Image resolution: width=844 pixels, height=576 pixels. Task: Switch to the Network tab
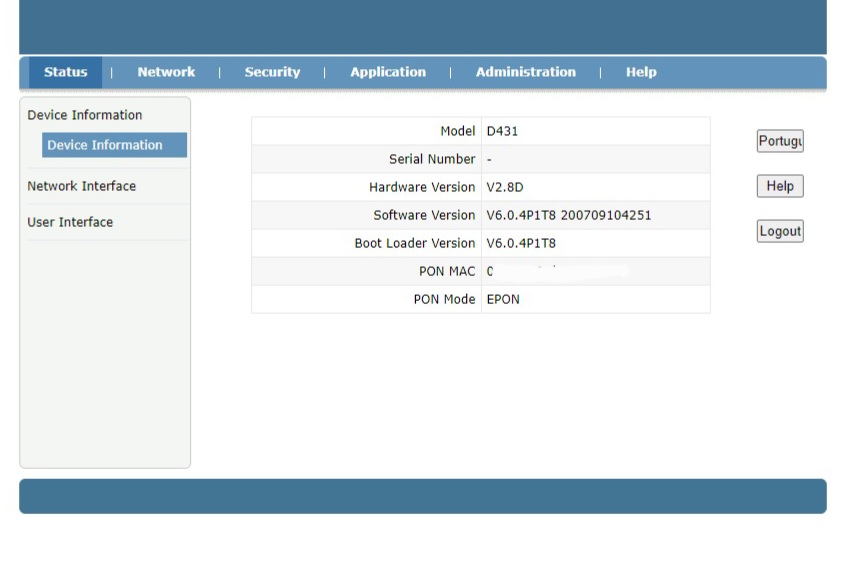[x=166, y=72]
